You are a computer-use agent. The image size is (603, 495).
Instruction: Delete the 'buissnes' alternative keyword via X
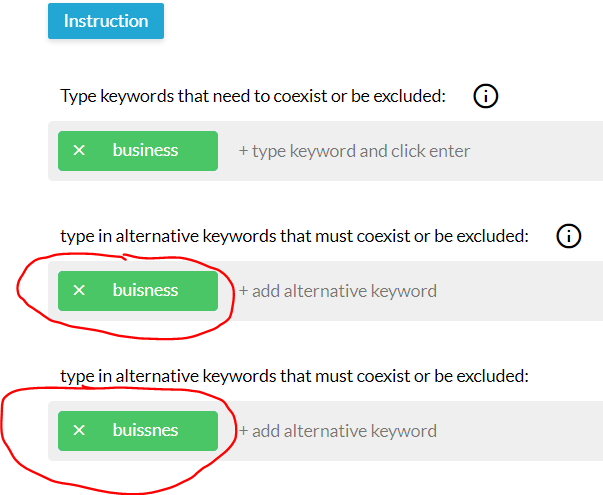[79, 430]
